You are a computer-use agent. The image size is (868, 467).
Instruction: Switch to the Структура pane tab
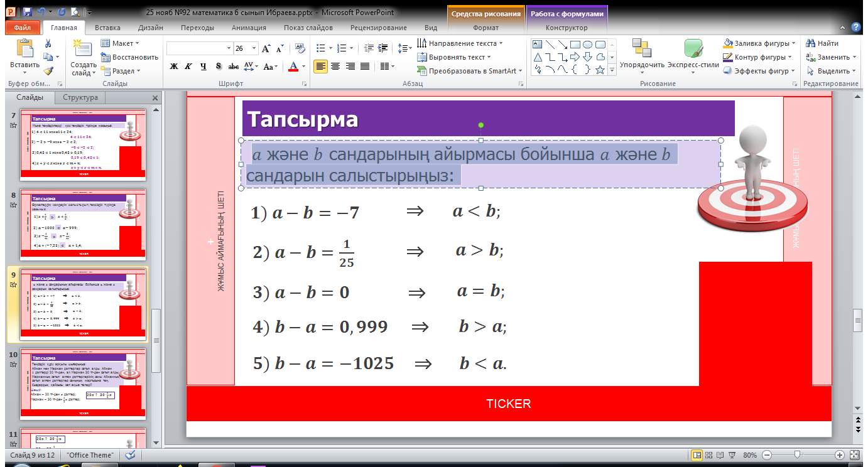pos(80,97)
